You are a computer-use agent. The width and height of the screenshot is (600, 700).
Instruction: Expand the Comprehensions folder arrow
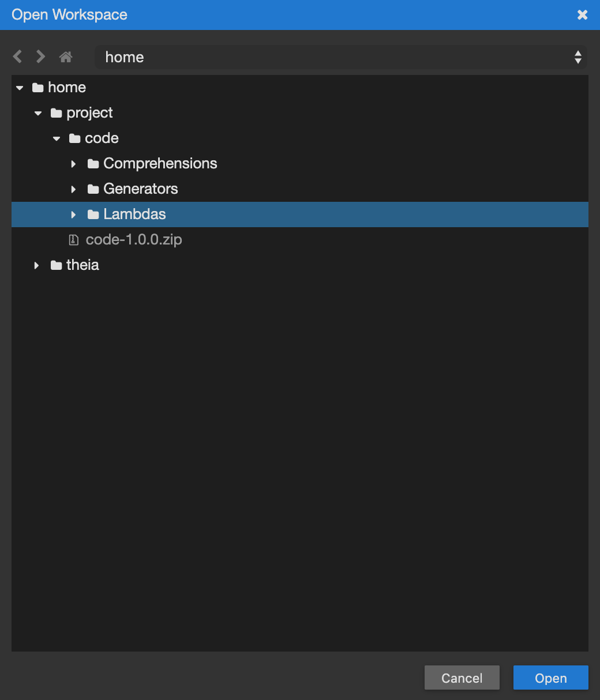[73, 164]
